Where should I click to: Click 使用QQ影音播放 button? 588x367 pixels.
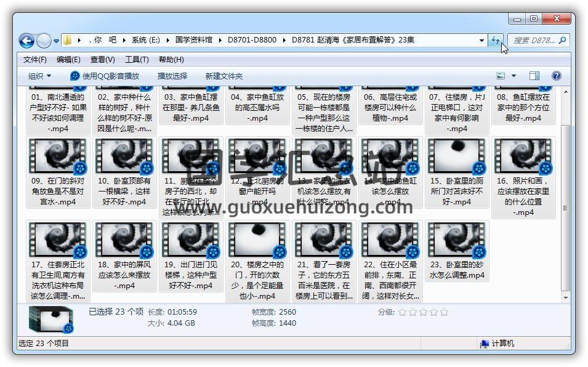(105, 76)
